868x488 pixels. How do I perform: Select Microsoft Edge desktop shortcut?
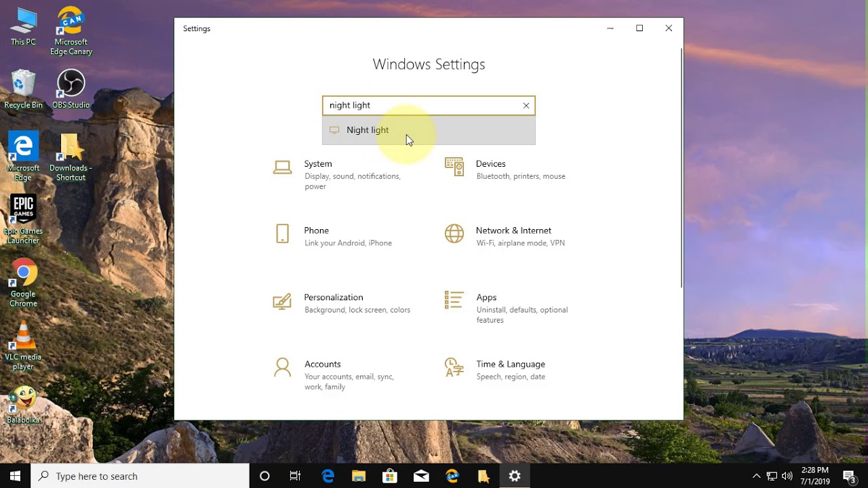click(x=23, y=157)
